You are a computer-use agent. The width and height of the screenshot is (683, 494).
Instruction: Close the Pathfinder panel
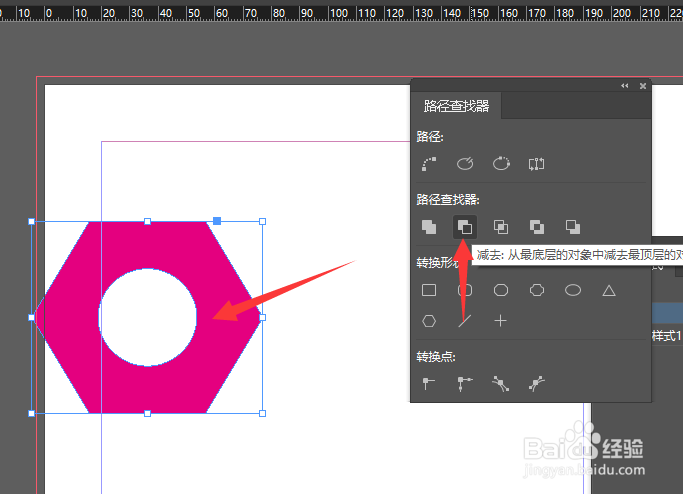point(643,86)
